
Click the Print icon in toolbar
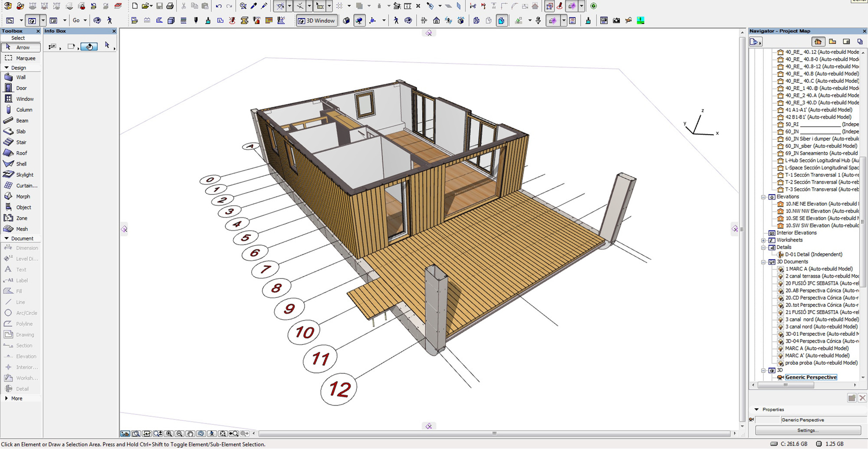click(x=170, y=6)
